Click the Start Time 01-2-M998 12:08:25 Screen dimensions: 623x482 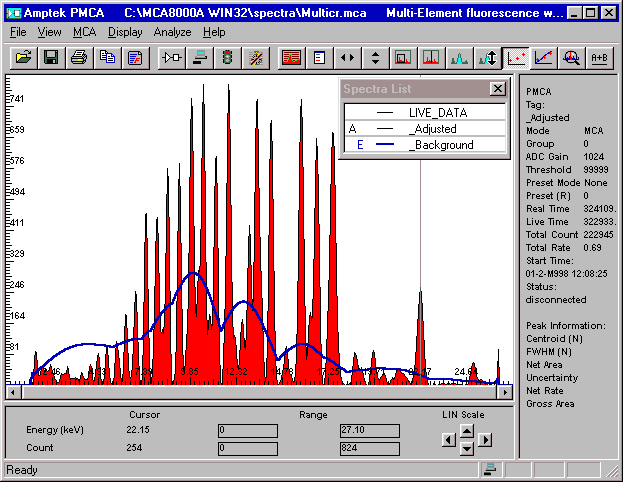pyautogui.click(x=566, y=274)
